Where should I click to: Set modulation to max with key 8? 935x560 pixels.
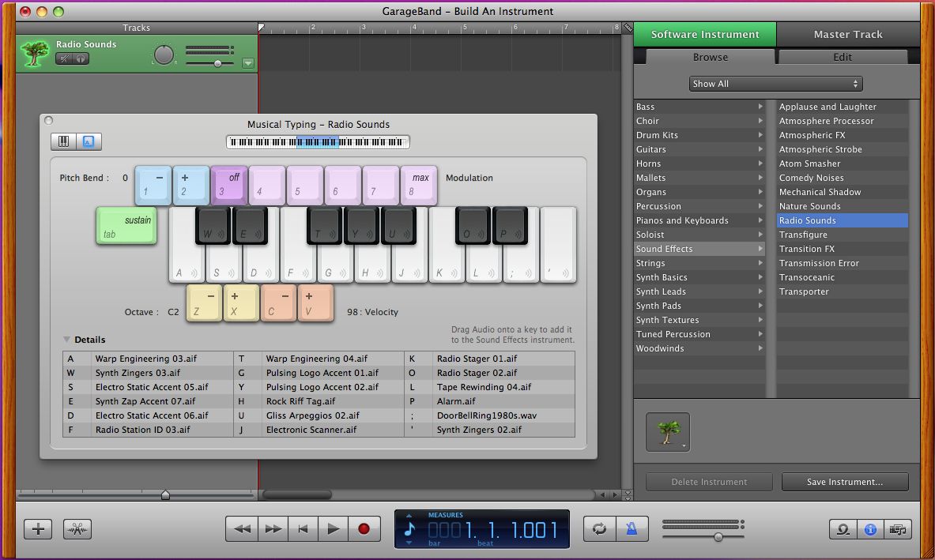(419, 186)
